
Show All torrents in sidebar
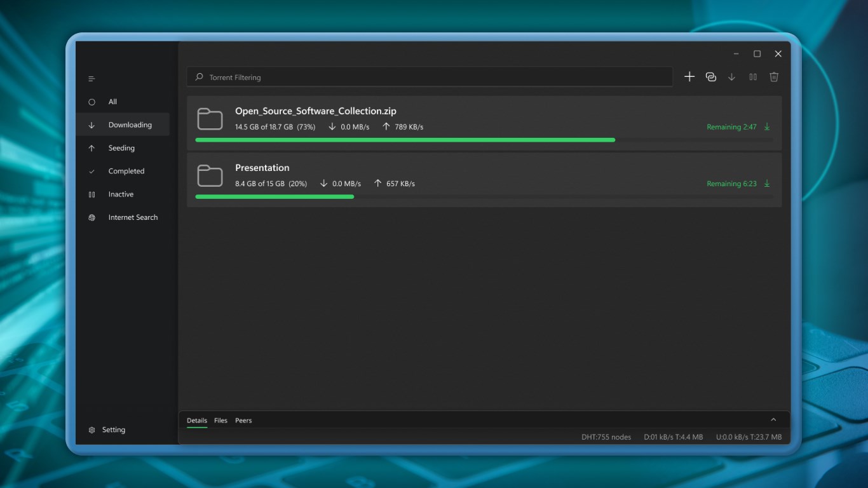[x=123, y=102]
